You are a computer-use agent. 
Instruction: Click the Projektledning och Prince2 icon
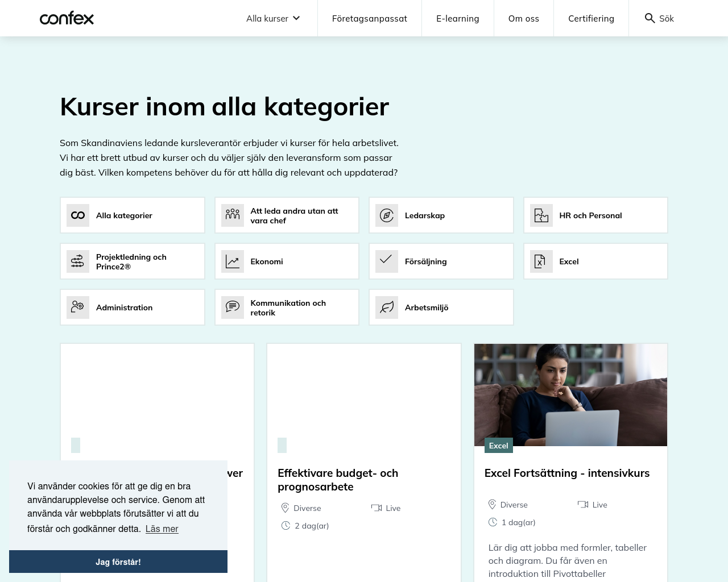pos(78,261)
